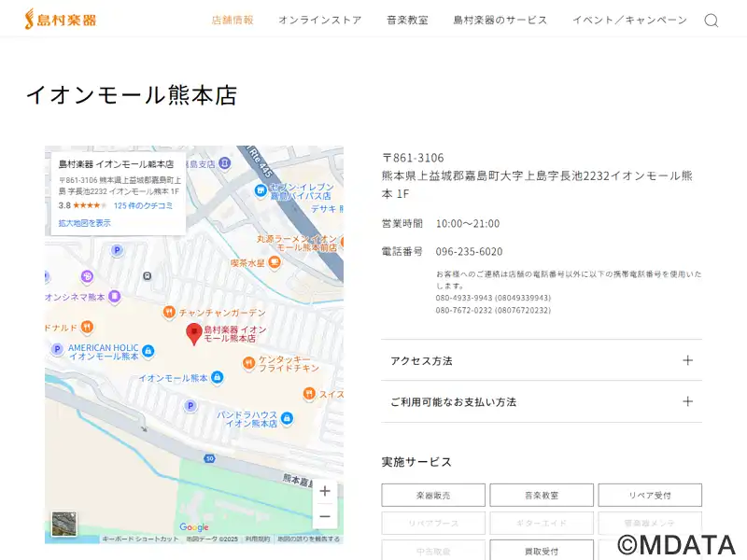This screenshot has width=747, height=560.
Task: Click the 買取受付 service button
Action: coord(542,551)
